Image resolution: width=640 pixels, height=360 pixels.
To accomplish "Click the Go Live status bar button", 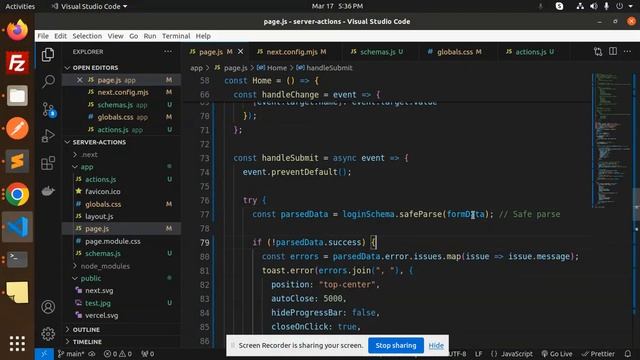I will (x=557, y=354).
